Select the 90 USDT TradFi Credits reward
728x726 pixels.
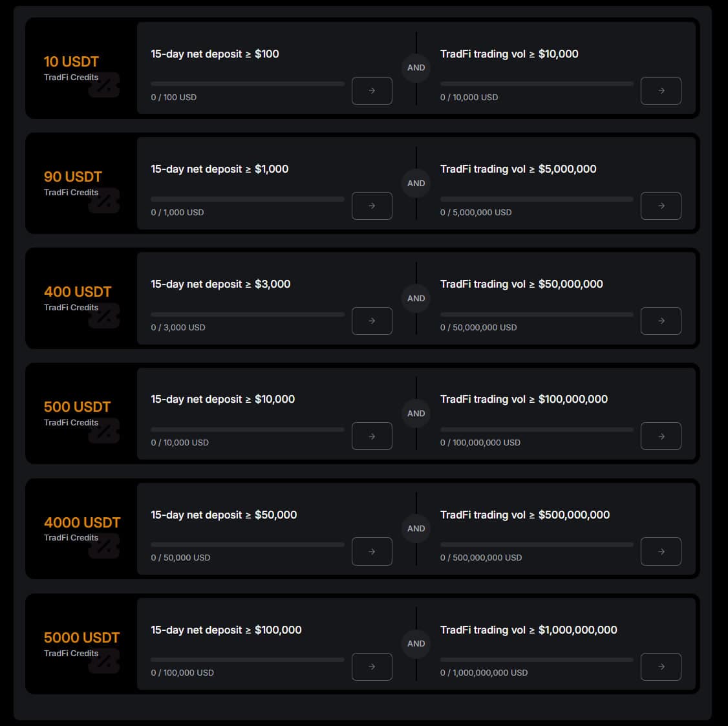(73, 177)
